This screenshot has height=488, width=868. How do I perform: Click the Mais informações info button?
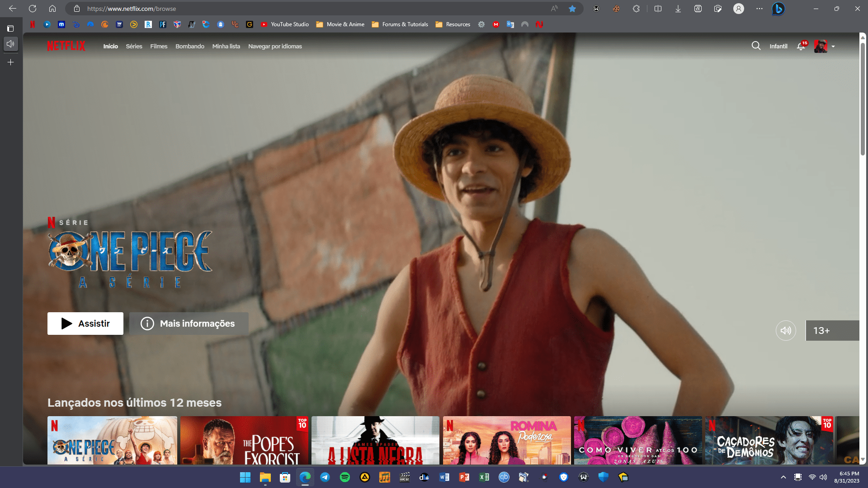tap(189, 324)
